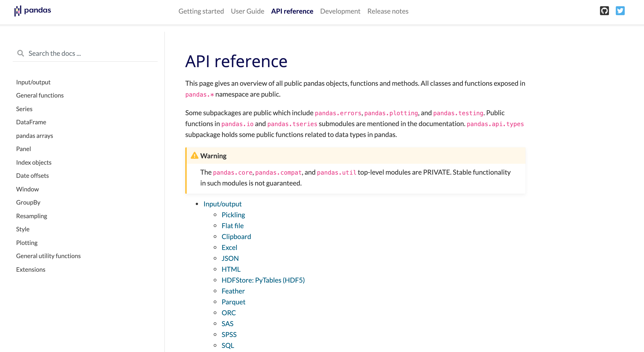Image resolution: width=644 pixels, height=352 pixels.
Task: Click the pandas logo
Action: click(33, 11)
